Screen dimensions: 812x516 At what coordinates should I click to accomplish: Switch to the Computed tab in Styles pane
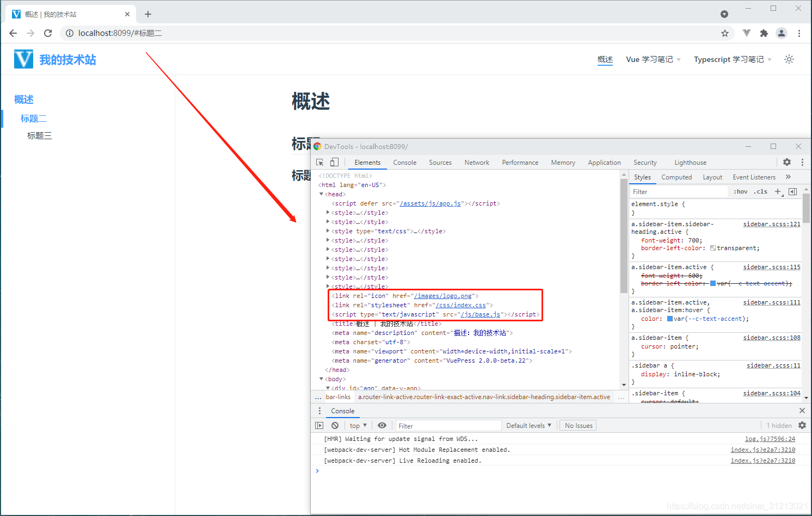(x=676, y=177)
